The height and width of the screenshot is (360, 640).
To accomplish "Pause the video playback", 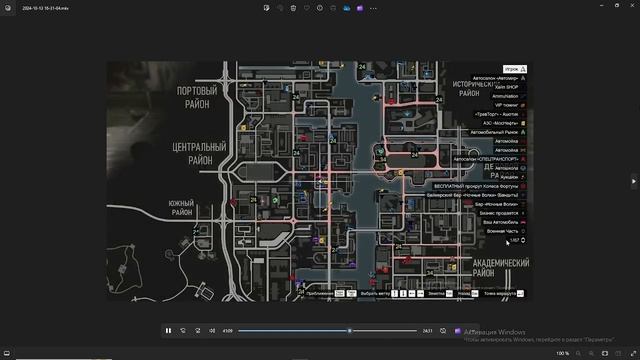I will 168,331.
